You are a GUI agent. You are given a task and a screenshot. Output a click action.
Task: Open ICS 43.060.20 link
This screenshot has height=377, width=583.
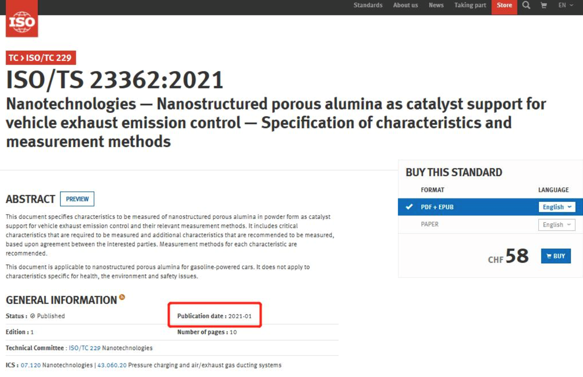tap(112, 365)
